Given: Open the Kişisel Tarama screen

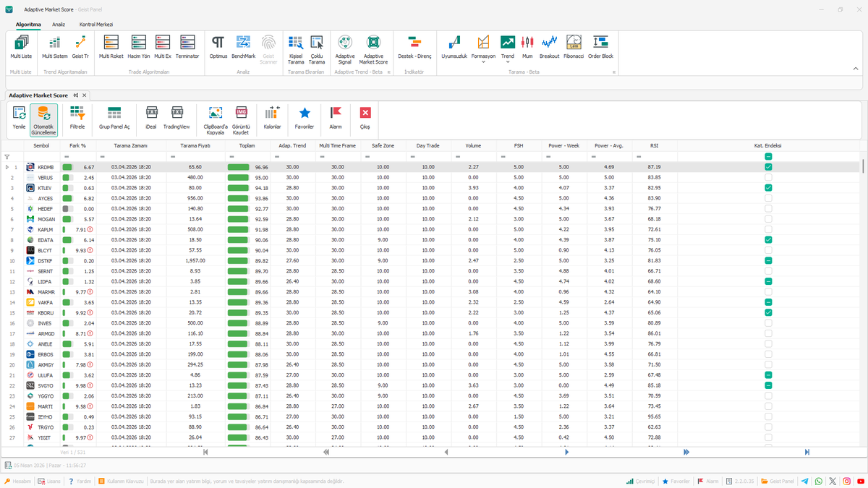Looking at the screenshot, I should point(295,49).
